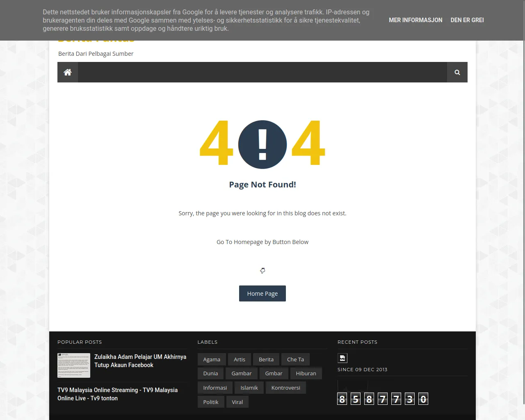Click the 404 exclamation mark circle

coord(262,144)
